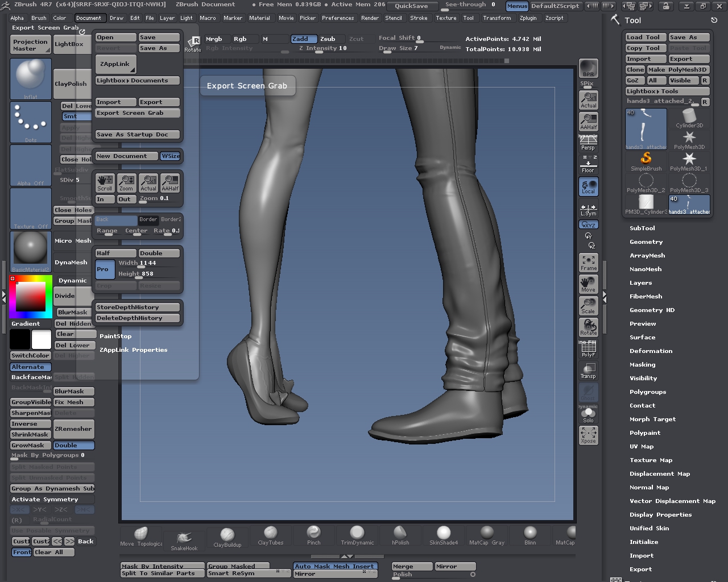The height and width of the screenshot is (582, 728).
Task: Click the Xpose icon
Action: pyautogui.click(x=588, y=435)
